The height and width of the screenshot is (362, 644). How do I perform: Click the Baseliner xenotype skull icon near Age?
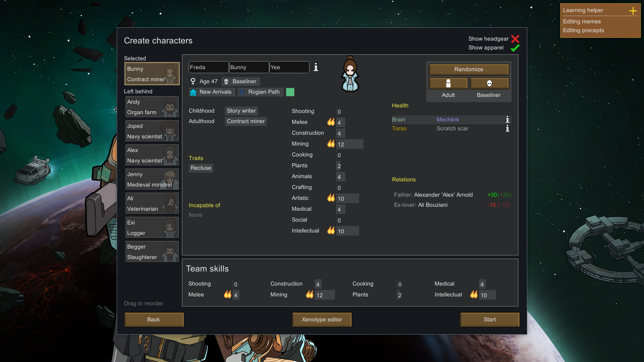(226, 82)
